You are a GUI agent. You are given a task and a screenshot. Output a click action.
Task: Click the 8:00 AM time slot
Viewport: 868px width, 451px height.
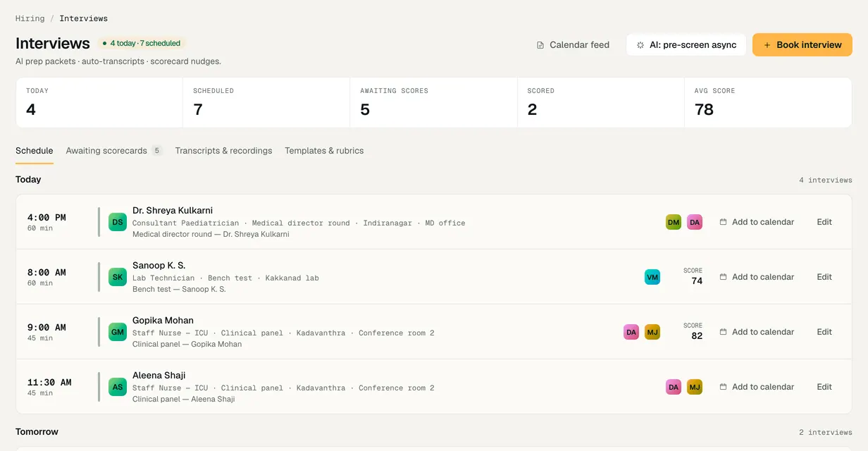click(x=46, y=273)
